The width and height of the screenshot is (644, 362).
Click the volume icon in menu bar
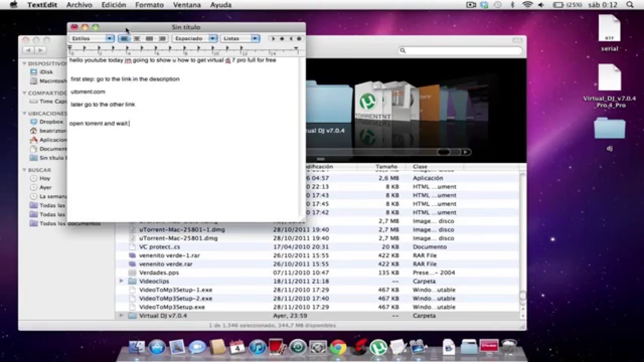click(542, 5)
